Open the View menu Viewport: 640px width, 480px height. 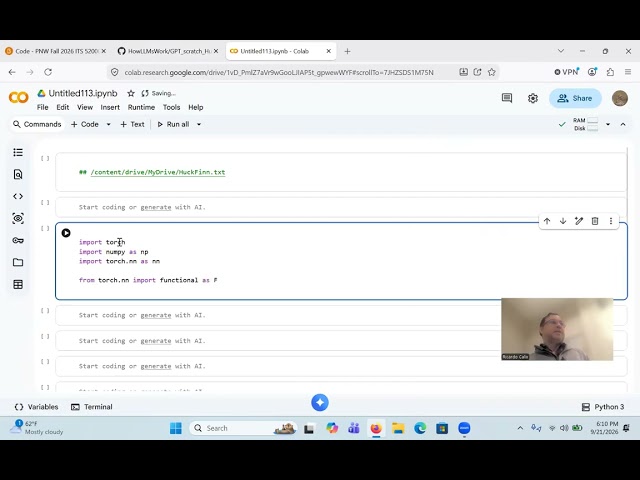click(x=85, y=107)
